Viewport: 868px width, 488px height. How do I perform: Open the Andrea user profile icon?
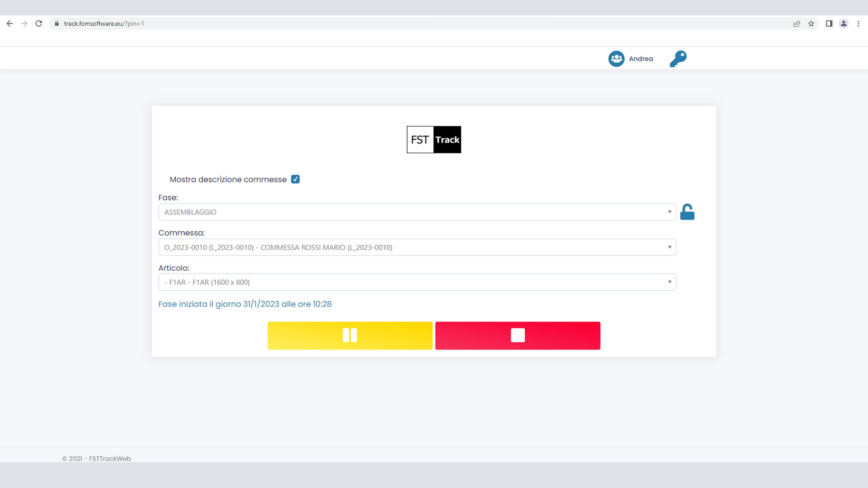click(x=616, y=59)
